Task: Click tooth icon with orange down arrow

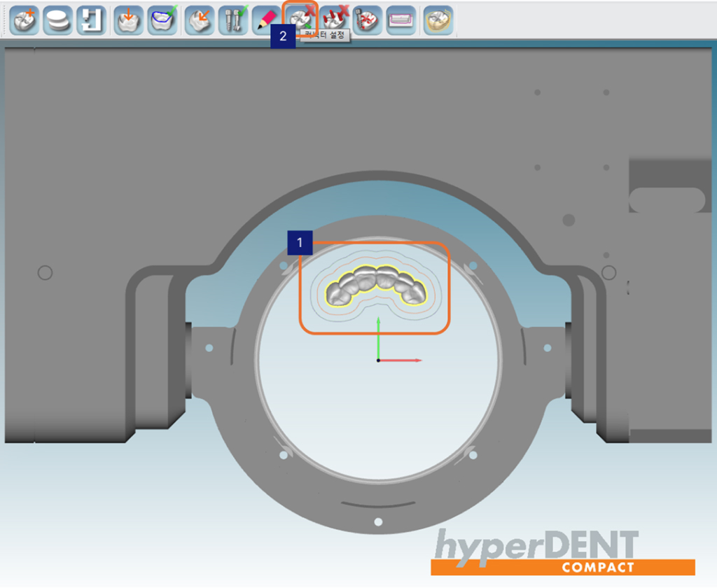Action: coord(129,20)
